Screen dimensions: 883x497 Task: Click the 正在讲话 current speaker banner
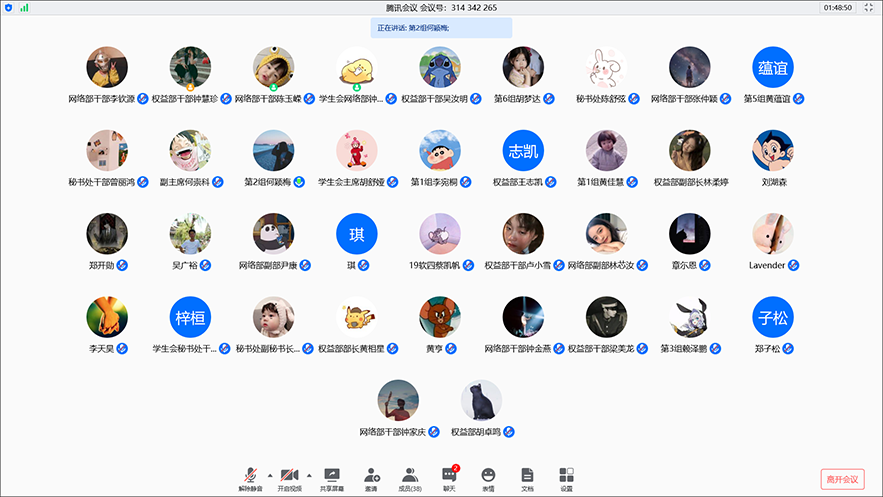click(x=441, y=28)
